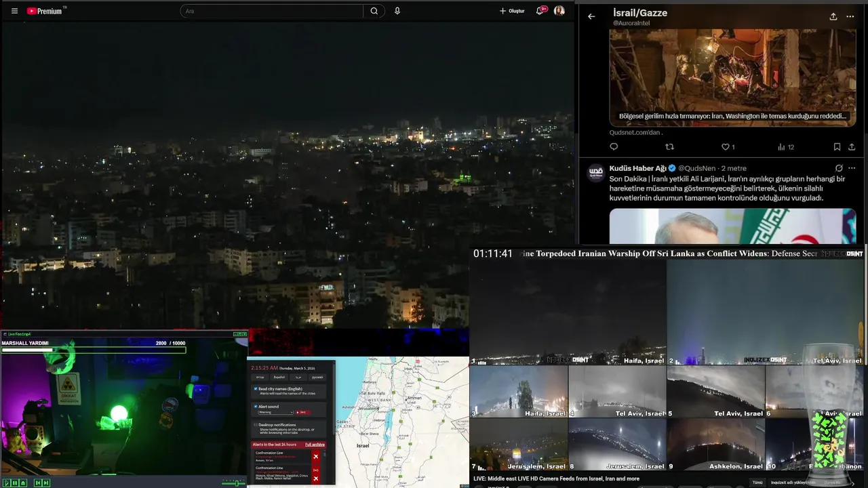Share the İsrail/Gazze list from the header

[833, 16]
